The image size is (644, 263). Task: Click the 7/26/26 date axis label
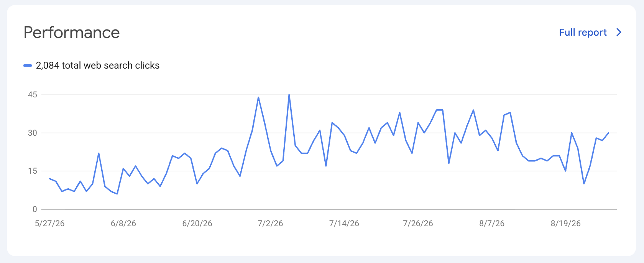click(418, 224)
